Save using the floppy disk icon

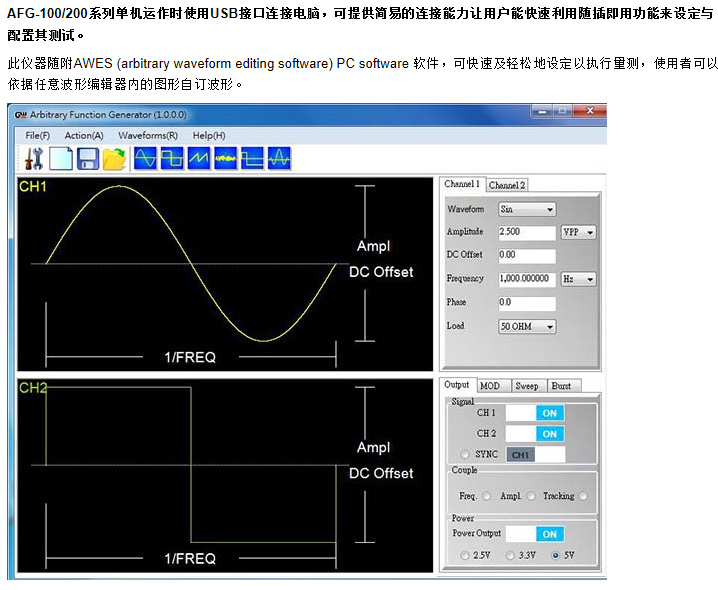87,158
